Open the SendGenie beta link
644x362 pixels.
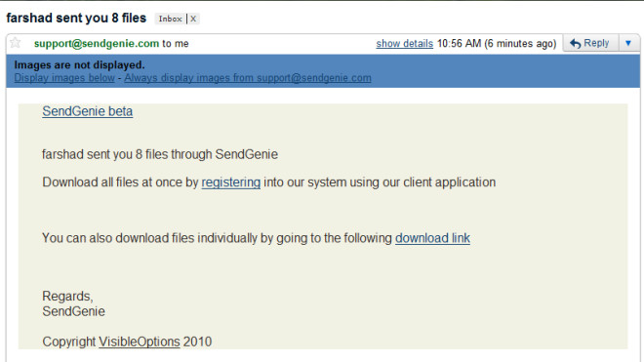[x=88, y=111]
